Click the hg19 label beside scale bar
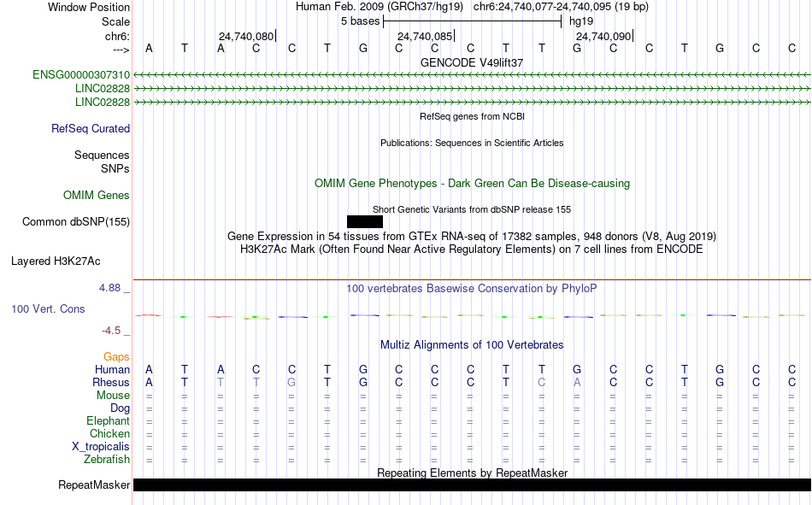Screen dimensions: 812x505 tap(581, 21)
